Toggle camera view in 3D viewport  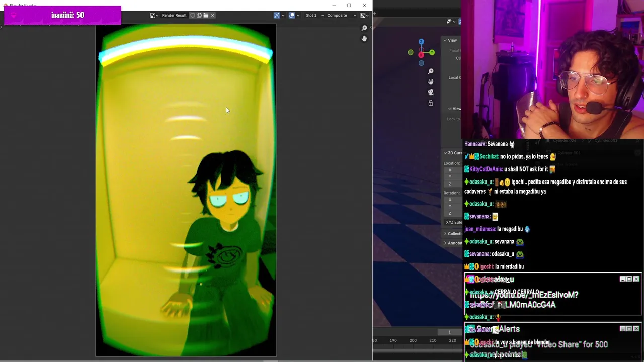[x=431, y=93]
